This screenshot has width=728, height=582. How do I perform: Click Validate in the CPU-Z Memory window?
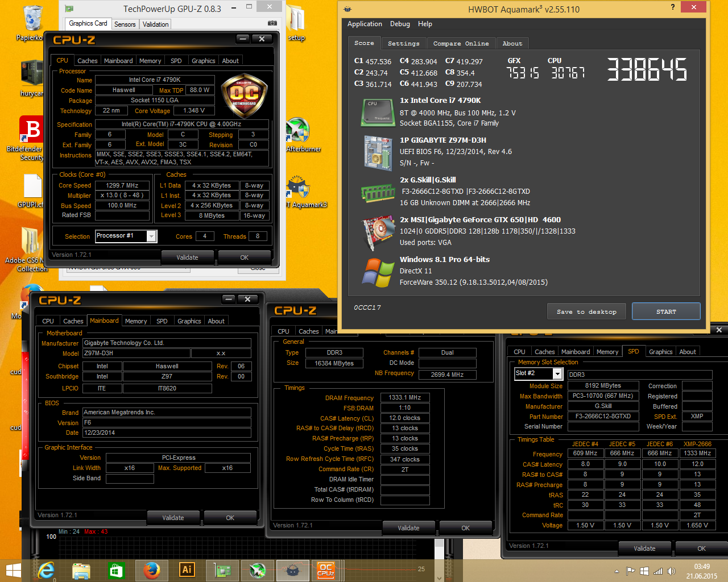point(408,528)
